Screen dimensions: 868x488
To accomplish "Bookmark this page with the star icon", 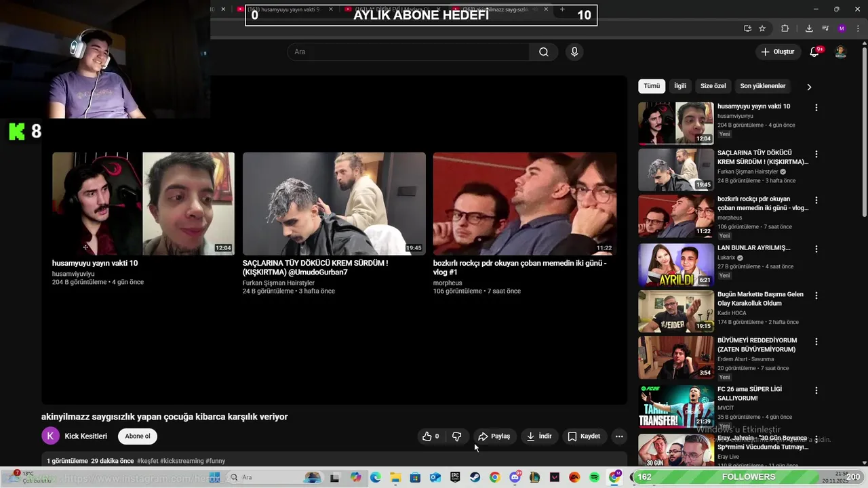I will pos(762,28).
